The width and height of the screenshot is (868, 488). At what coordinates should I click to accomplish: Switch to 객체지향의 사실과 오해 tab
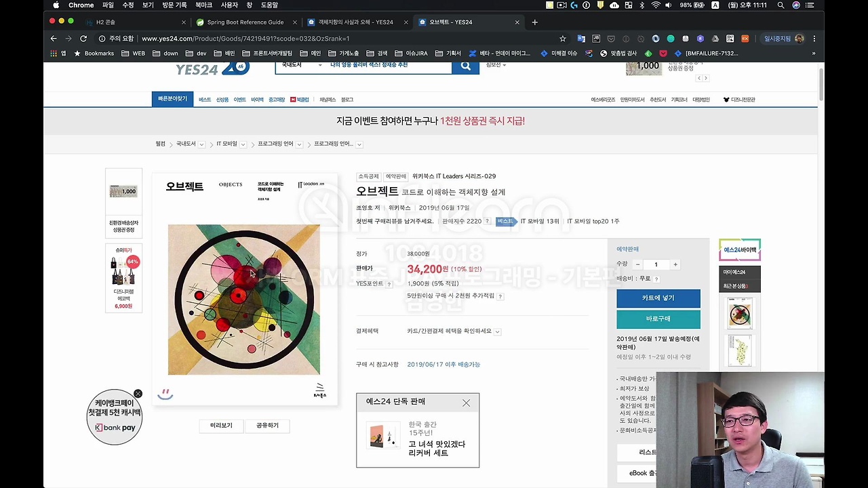(x=356, y=22)
